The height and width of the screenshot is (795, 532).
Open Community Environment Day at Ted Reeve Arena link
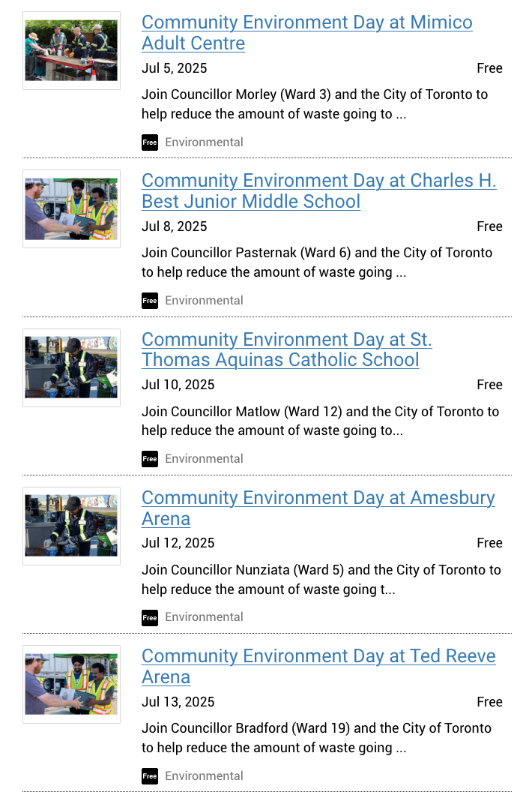[318, 666]
